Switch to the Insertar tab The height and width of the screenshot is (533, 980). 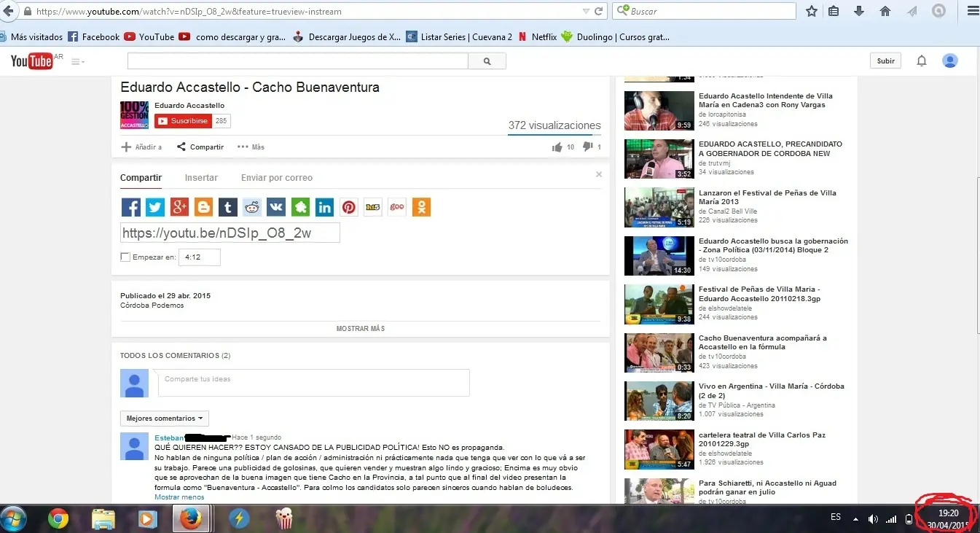[201, 178]
